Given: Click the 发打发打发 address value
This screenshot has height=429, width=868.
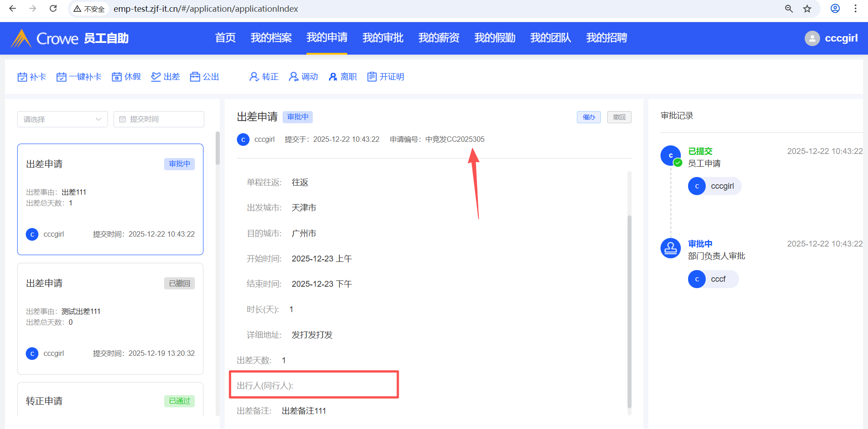Looking at the screenshot, I should click(312, 335).
